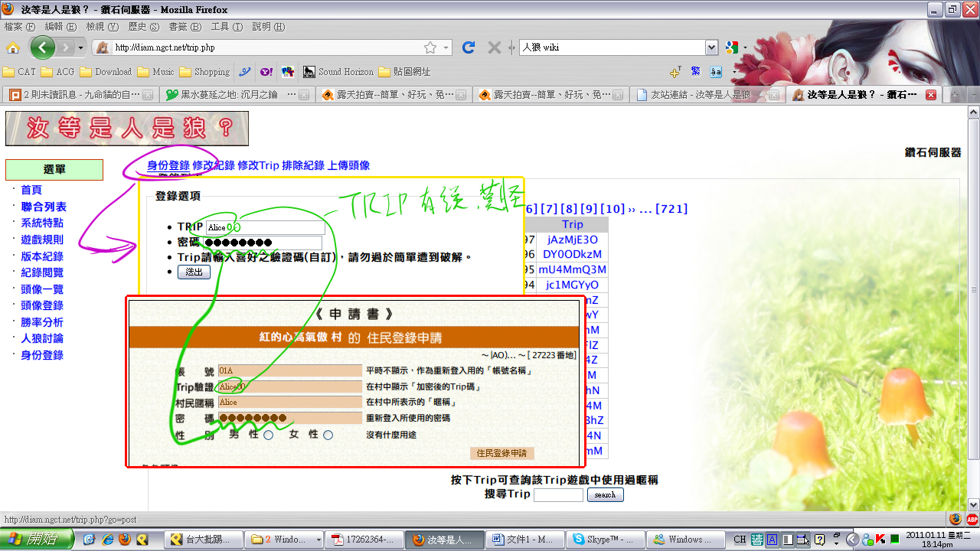Go back with the green Back arrow
This screenshot has height=551, width=980.
(43, 47)
